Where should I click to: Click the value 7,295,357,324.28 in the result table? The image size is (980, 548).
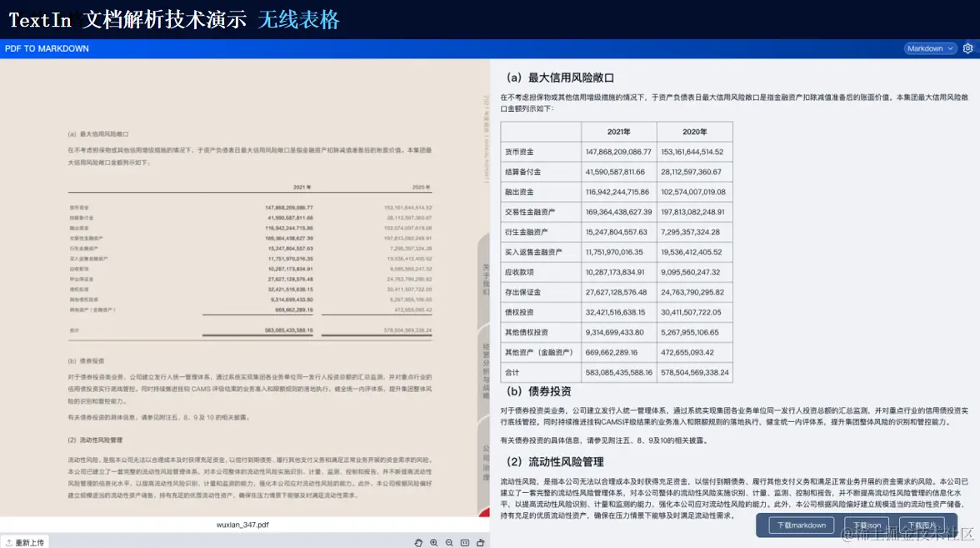pyautogui.click(x=690, y=232)
